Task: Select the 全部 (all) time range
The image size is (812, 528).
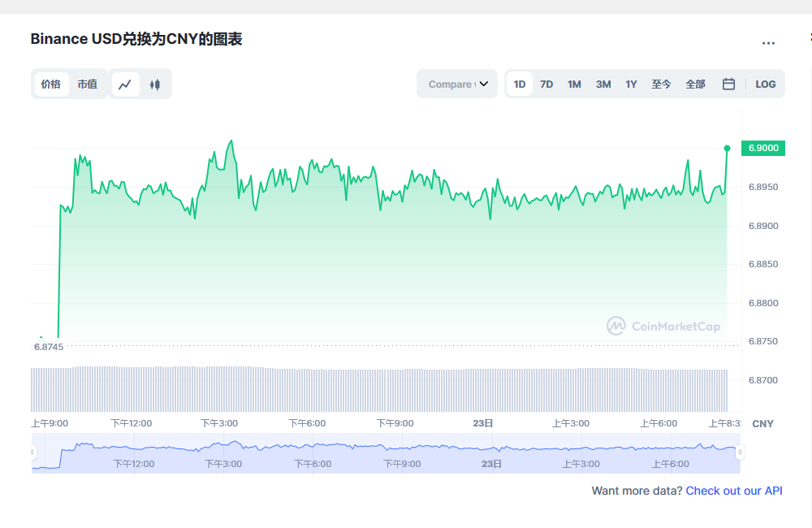Action: click(695, 84)
